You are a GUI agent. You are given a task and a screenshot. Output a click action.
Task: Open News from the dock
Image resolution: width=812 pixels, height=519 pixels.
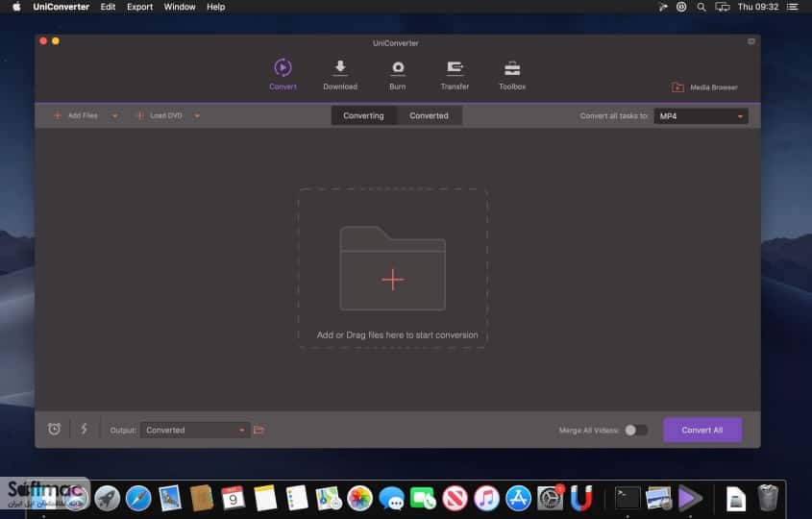(x=455, y=498)
